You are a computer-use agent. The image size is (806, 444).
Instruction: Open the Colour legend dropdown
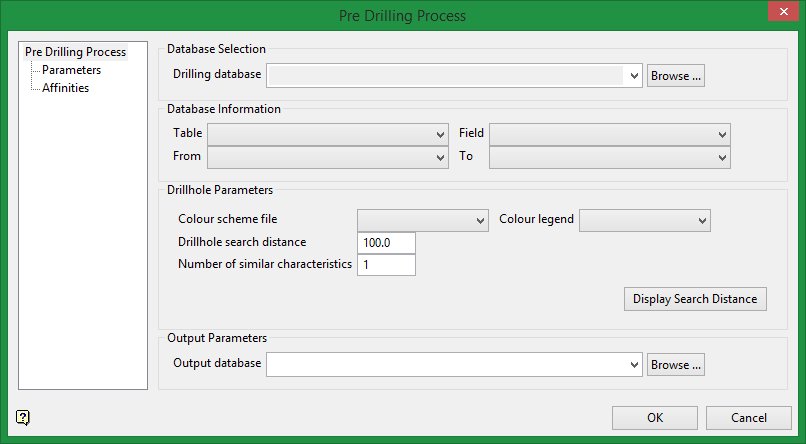pyautogui.click(x=702, y=220)
